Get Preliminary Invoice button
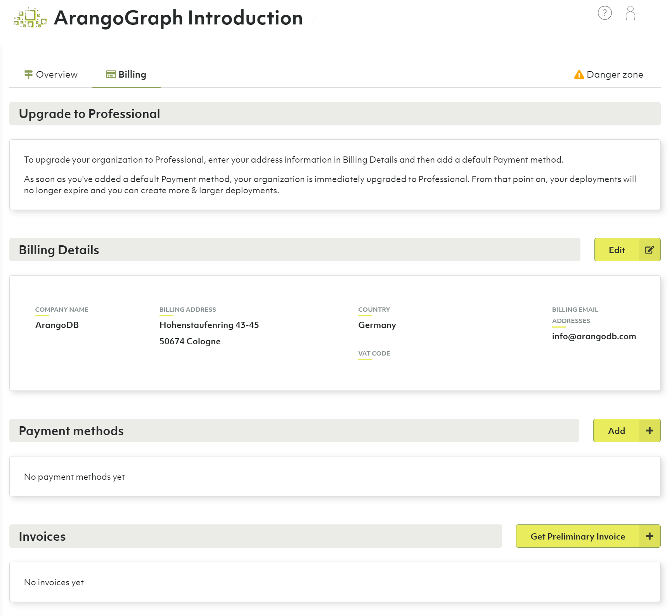Screen dimensions: 672x616 pyautogui.click(x=588, y=536)
